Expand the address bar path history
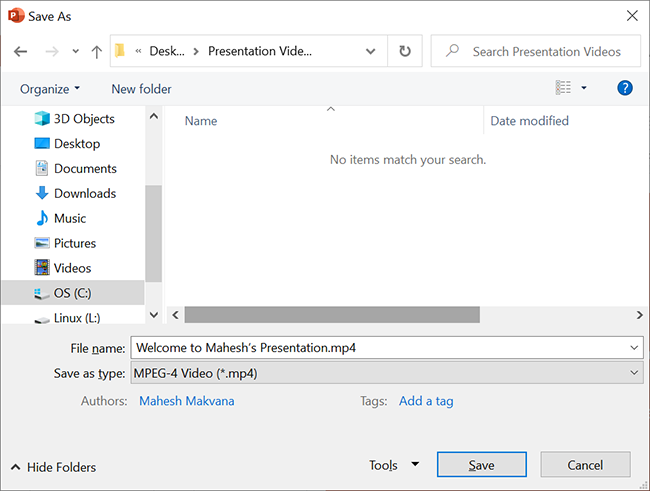650x491 pixels. pos(371,51)
